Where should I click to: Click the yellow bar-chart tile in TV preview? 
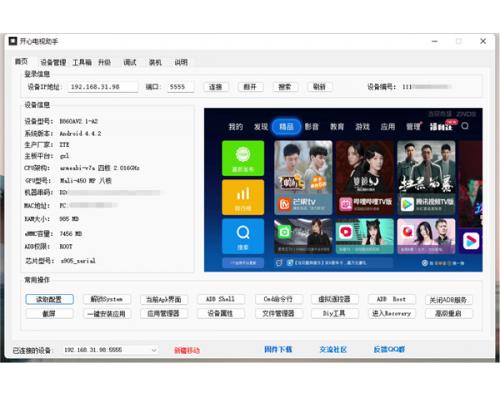[x=243, y=197]
